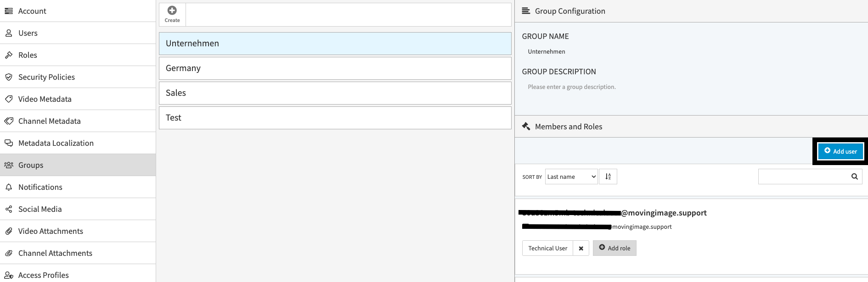Open the Sort By Last name dropdown
This screenshot has width=868, height=282.
click(571, 177)
